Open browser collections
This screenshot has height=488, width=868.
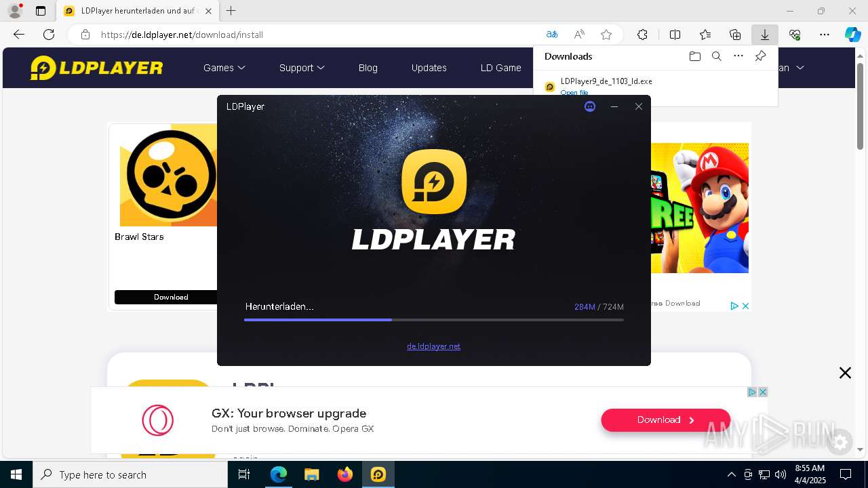click(x=735, y=35)
